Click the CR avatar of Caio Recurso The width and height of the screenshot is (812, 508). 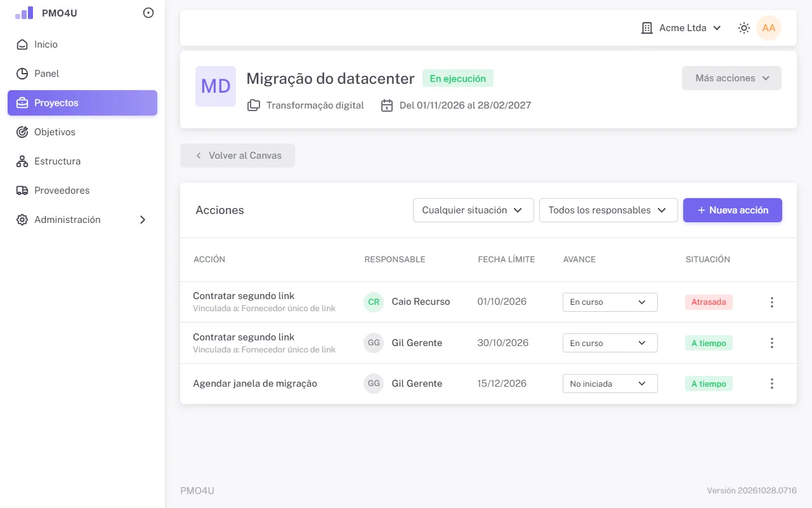[374, 302]
